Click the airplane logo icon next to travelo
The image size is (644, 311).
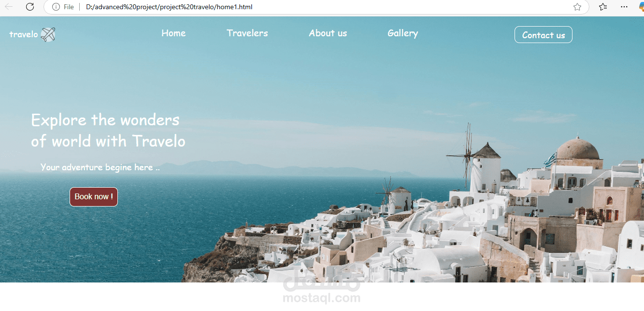pyautogui.click(x=48, y=34)
